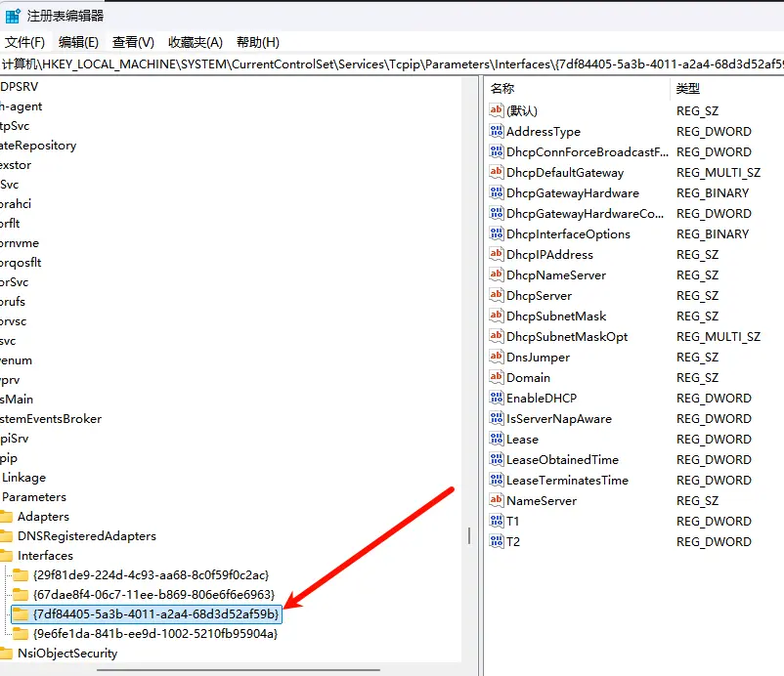Image resolution: width=784 pixels, height=676 pixels.
Task: Open the 查看(V) menu
Action: (133, 42)
